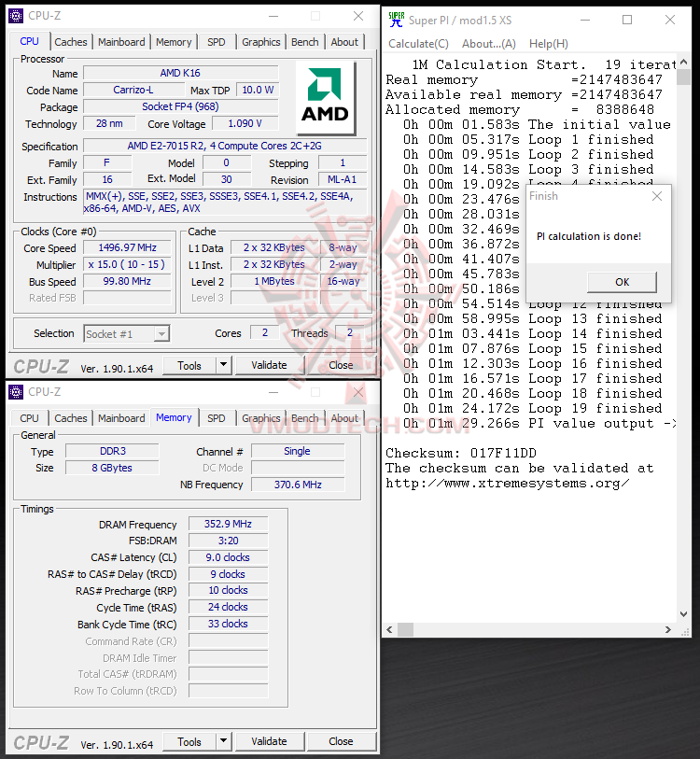Click the CPU-Z app icon in top window title bar

point(16,16)
